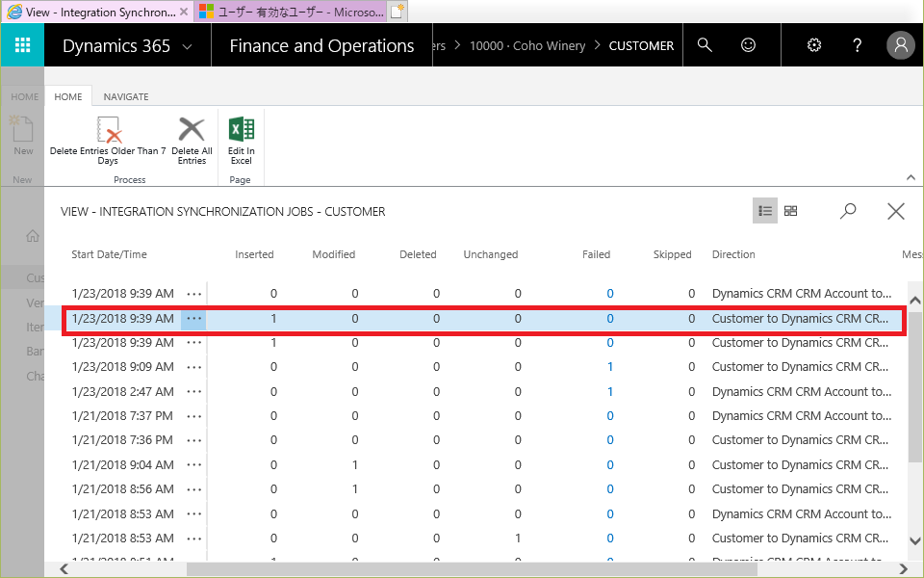Screen dimensions: 924x578
Task: Click Delete All Entries icon
Action: point(192,141)
